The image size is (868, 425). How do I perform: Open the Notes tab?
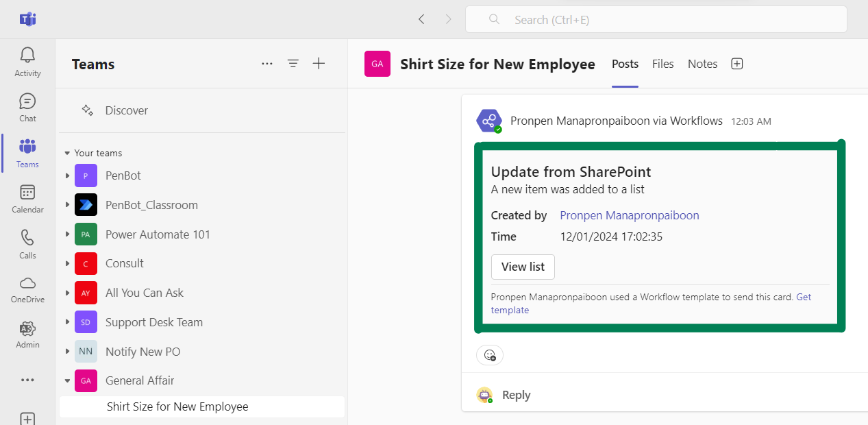[702, 64]
